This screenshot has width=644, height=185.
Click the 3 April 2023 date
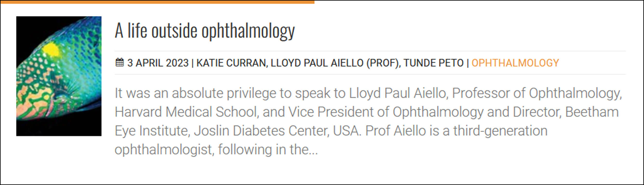pyautogui.click(x=158, y=63)
